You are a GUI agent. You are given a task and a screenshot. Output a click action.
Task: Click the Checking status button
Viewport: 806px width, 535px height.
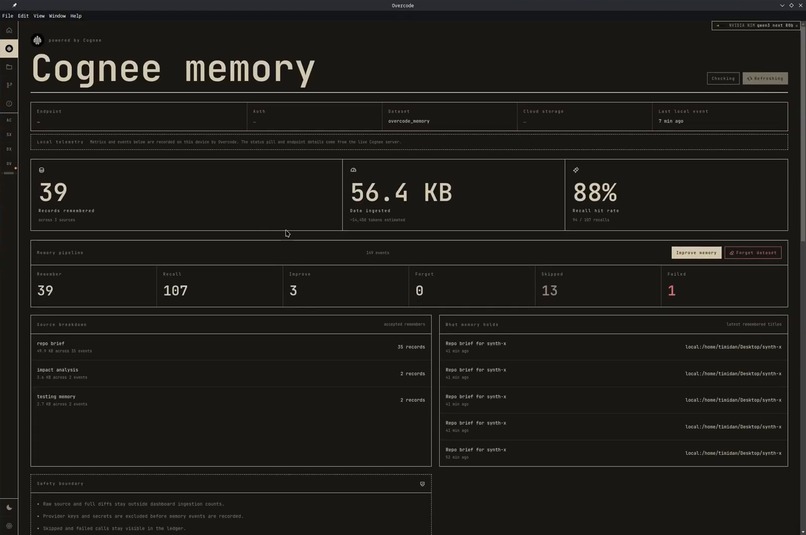723,78
